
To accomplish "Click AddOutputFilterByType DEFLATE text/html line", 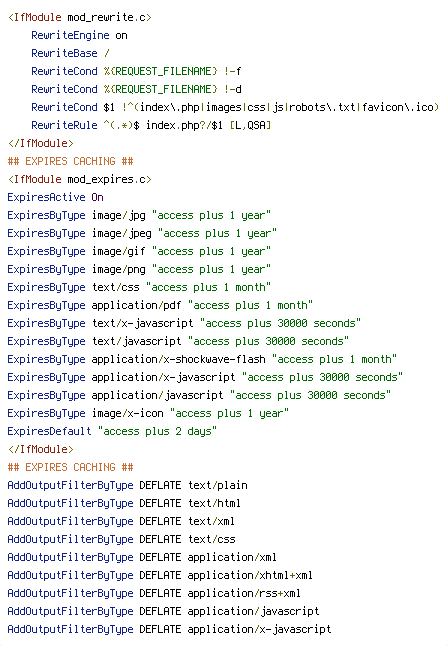I will [x=124, y=503].
